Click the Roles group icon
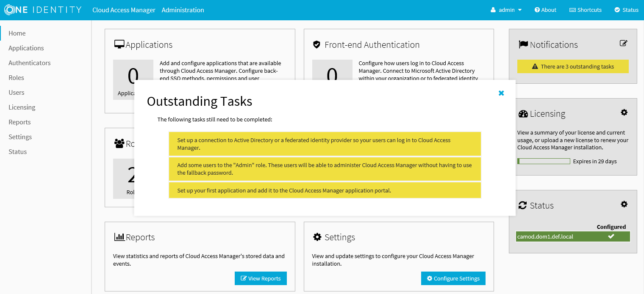 119,143
